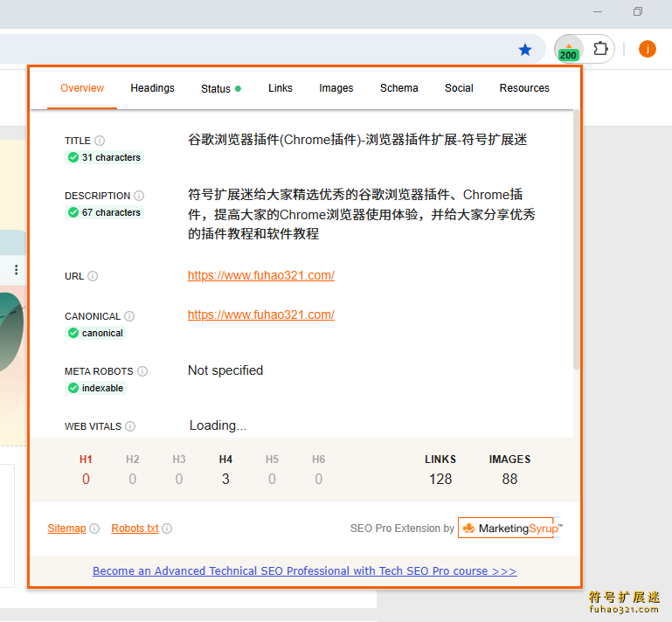This screenshot has height=622, width=672.
Task: Click info icon next to DESCRIPTION
Action: 139,196
